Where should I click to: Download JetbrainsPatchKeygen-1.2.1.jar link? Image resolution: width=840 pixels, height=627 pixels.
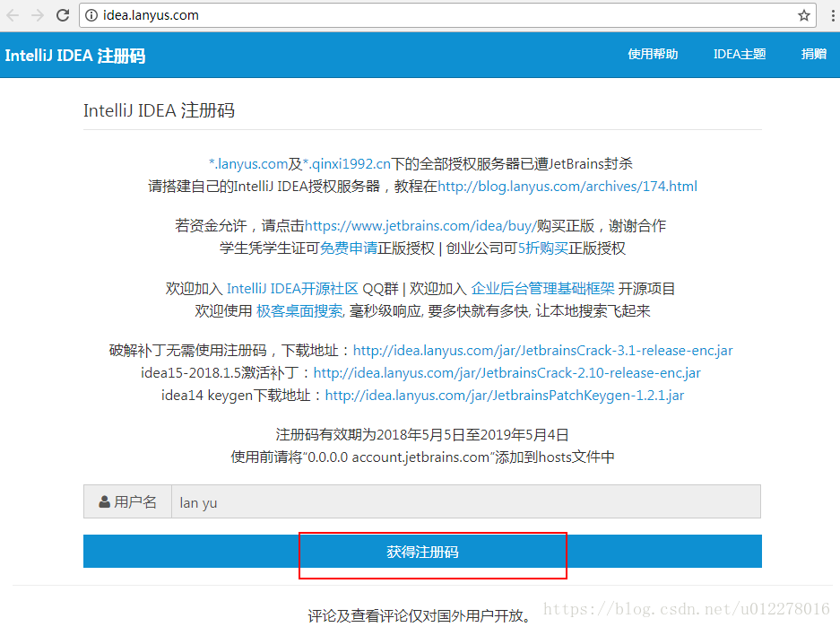(504, 396)
